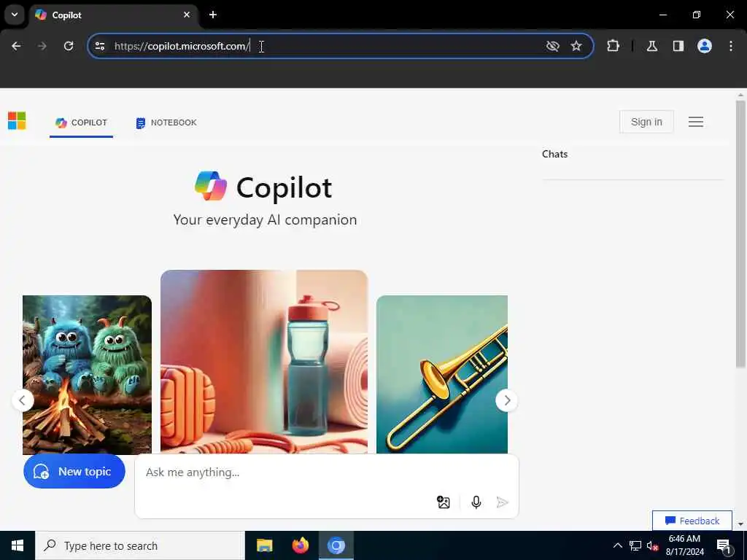Switch to the NOTEBOOK tab
The width and height of the screenshot is (747, 560).
click(x=166, y=122)
